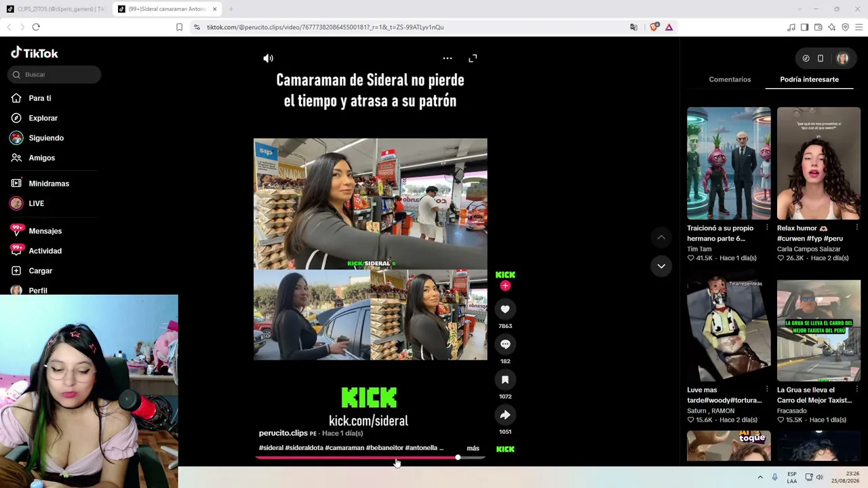This screenshot has width=868, height=488.
Task: Seek the video using the progress bar
Action: point(370,457)
